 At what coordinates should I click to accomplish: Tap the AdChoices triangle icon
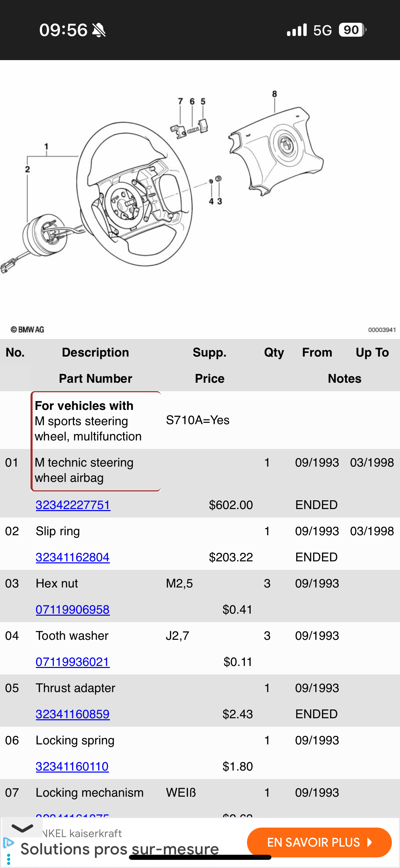coord(8,843)
